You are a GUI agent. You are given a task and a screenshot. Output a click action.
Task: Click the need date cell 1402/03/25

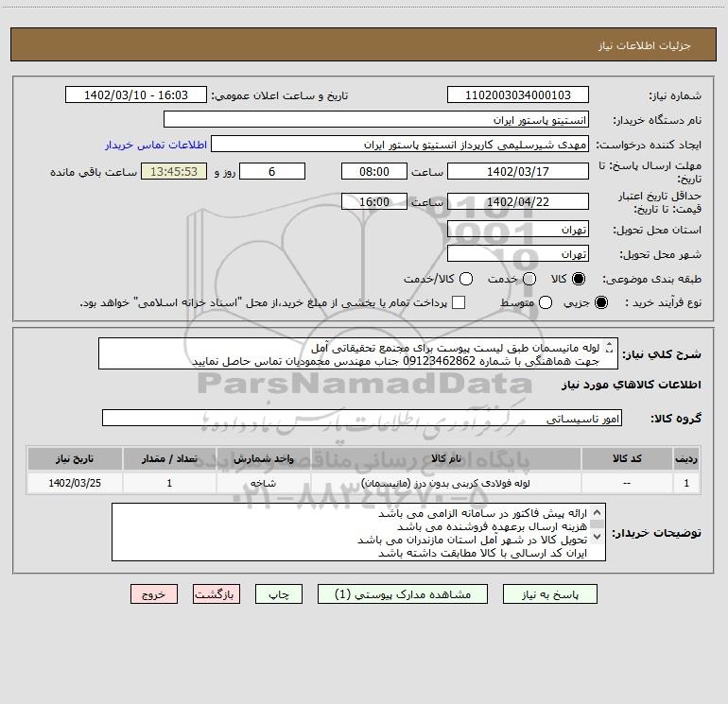(x=75, y=483)
